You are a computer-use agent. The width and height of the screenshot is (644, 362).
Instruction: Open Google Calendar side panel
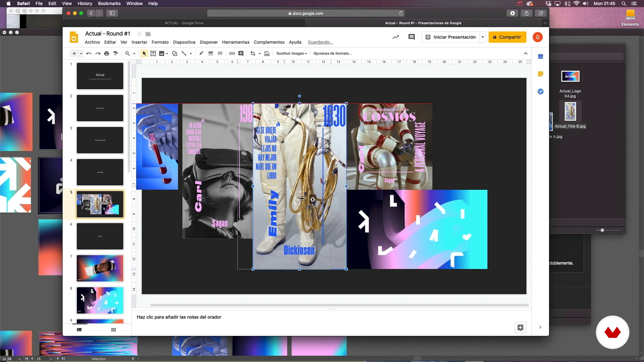(x=540, y=56)
